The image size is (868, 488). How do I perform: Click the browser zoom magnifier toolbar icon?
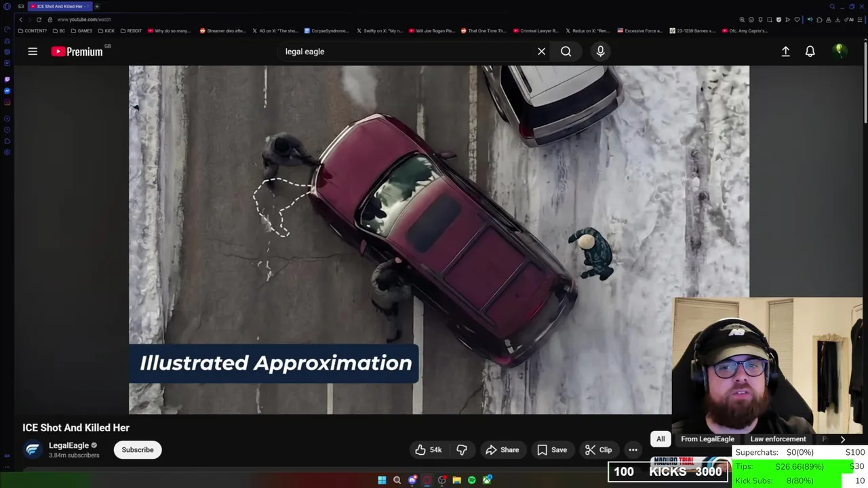(x=742, y=20)
